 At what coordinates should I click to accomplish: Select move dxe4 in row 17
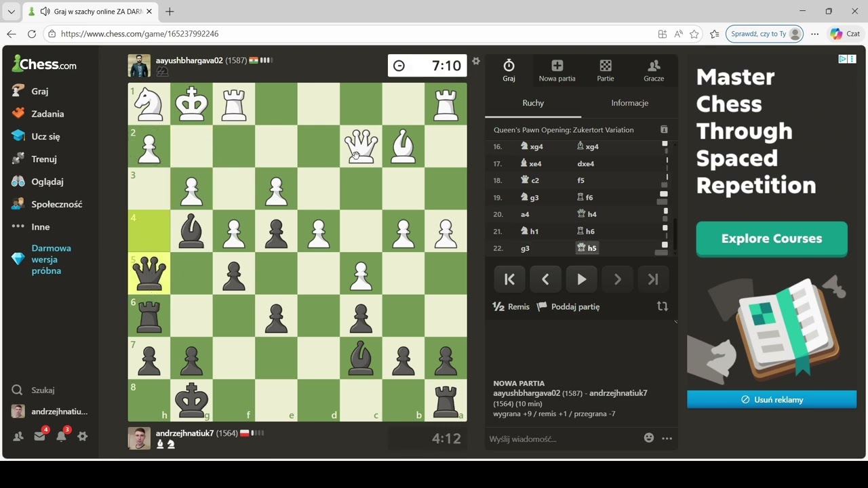coord(586,163)
